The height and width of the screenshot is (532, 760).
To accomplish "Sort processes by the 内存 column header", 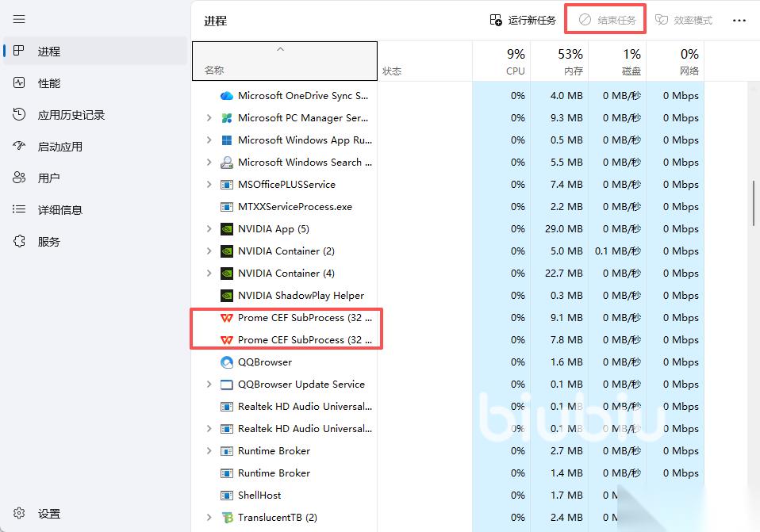I will pyautogui.click(x=559, y=61).
